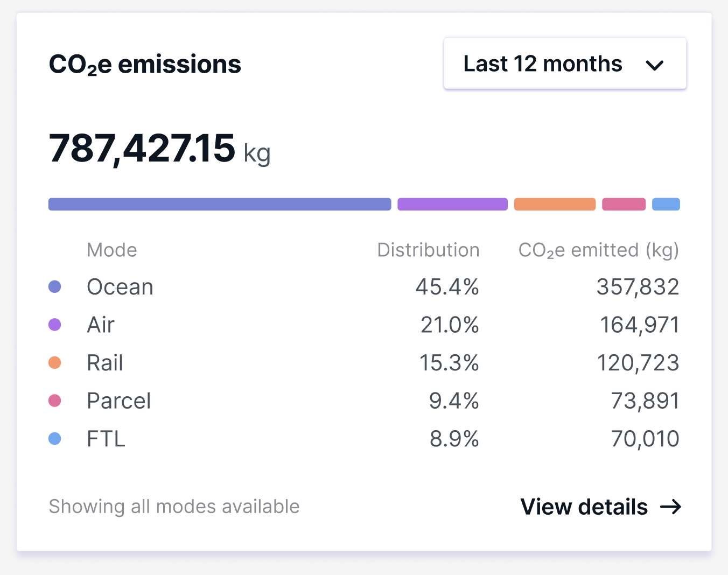Click the Rail legend orange dot
The width and height of the screenshot is (728, 575).
coord(55,363)
